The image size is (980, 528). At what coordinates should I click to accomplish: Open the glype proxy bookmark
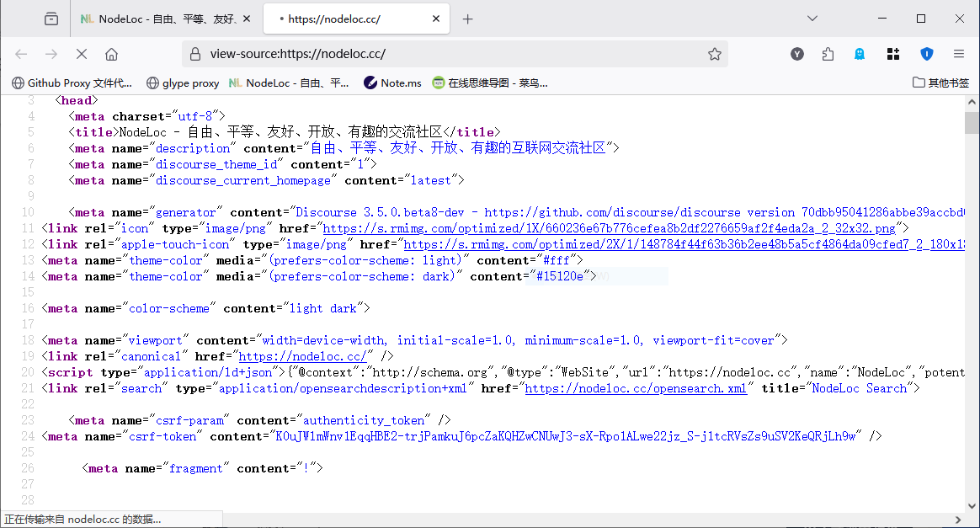tap(183, 83)
